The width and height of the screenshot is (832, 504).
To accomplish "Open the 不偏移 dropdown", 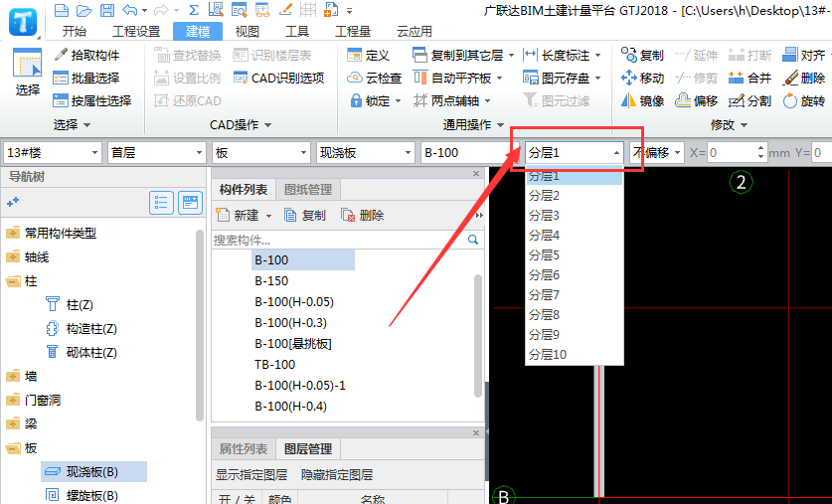I will (x=656, y=153).
